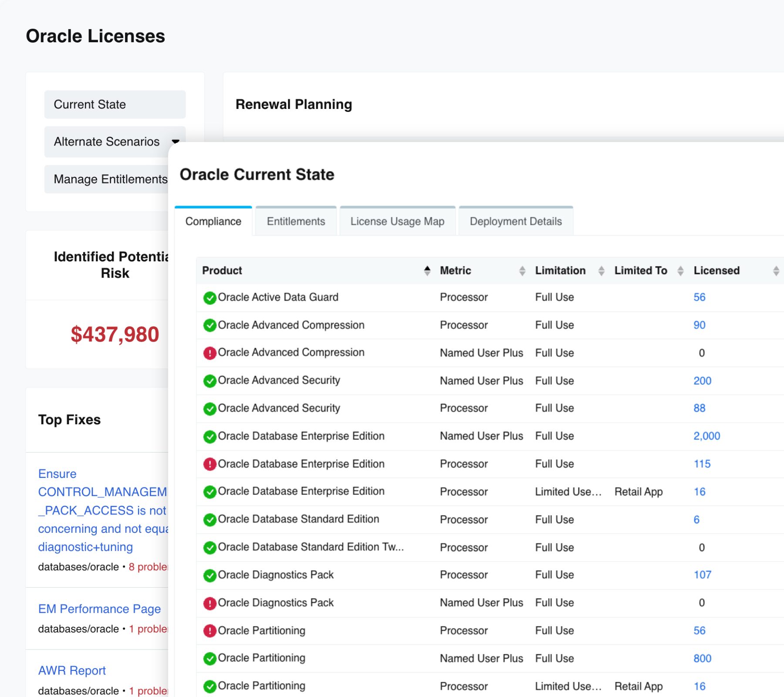Click the green check icon beside Oracle Diagnostics Pack
Image resolution: width=784 pixels, height=697 pixels.
(x=210, y=575)
